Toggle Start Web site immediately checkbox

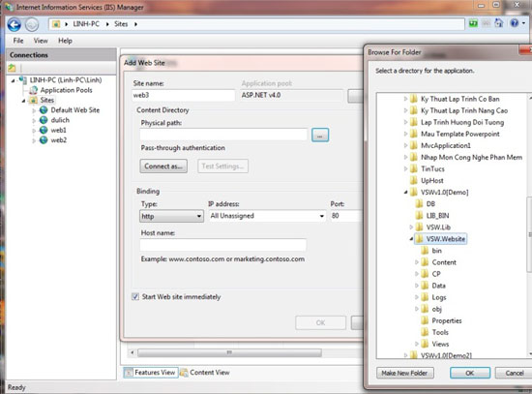[135, 297]
